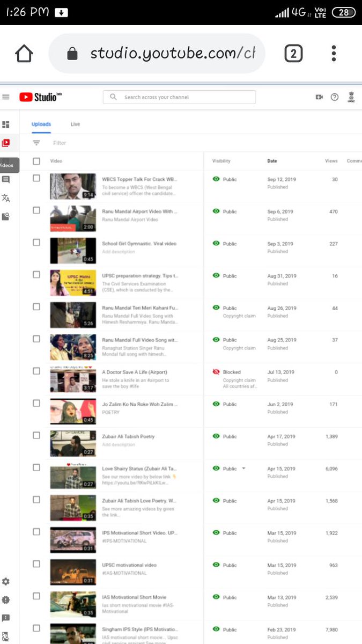Click the Send feedback sidebar icon
The image size is (362, 644).
[6, 618]
